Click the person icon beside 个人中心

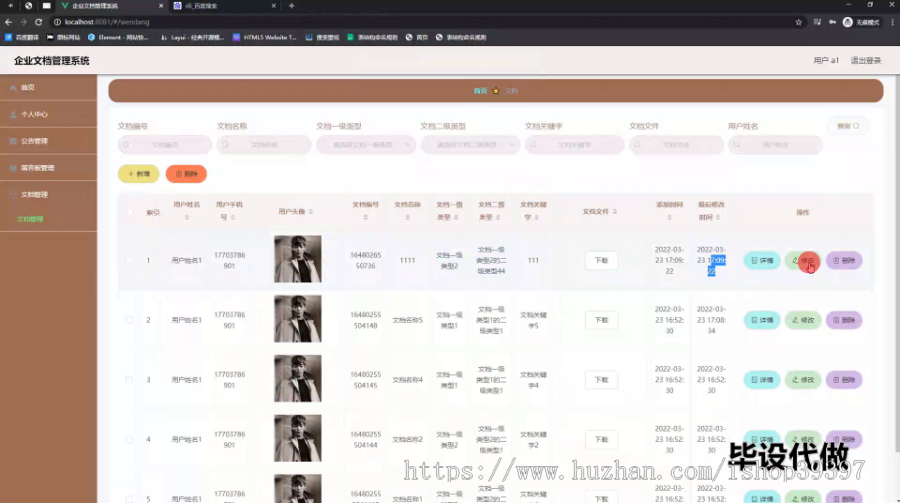tap(13, 114)
